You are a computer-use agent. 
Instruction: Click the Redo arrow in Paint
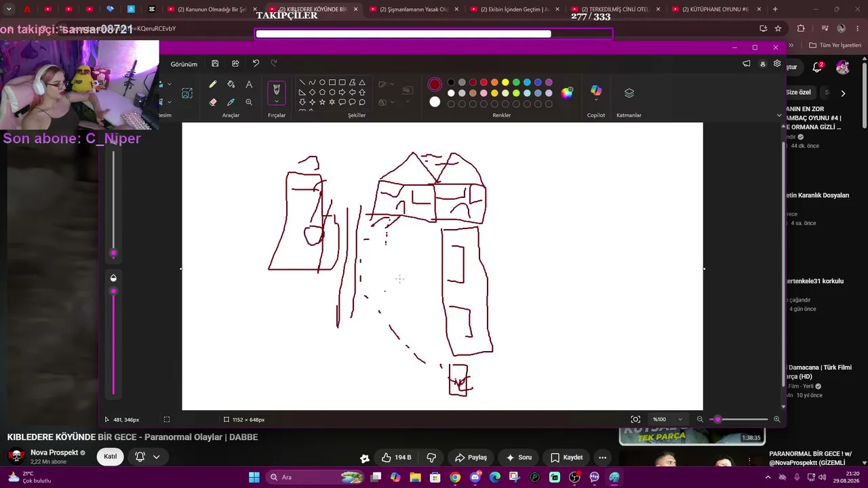click(x=274, y=63)
